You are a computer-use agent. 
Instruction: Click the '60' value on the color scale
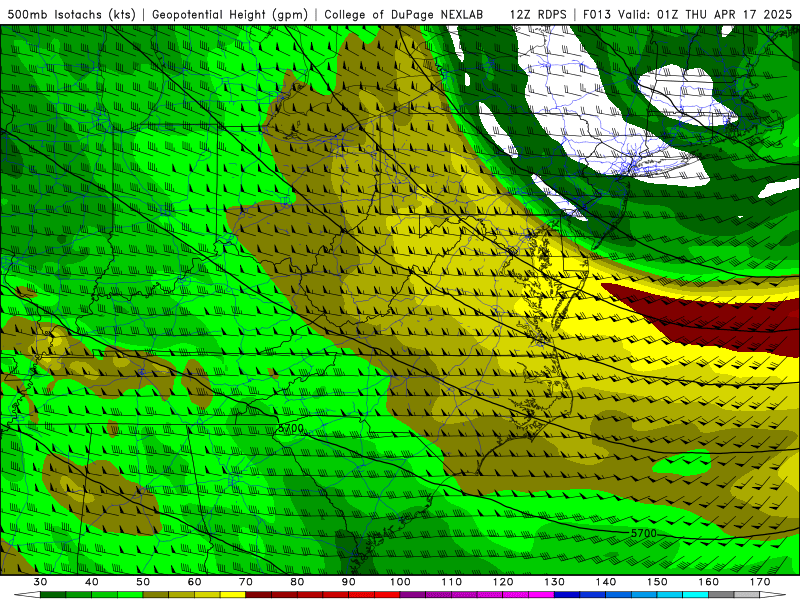pyautogui.click(x=194, y=582)
